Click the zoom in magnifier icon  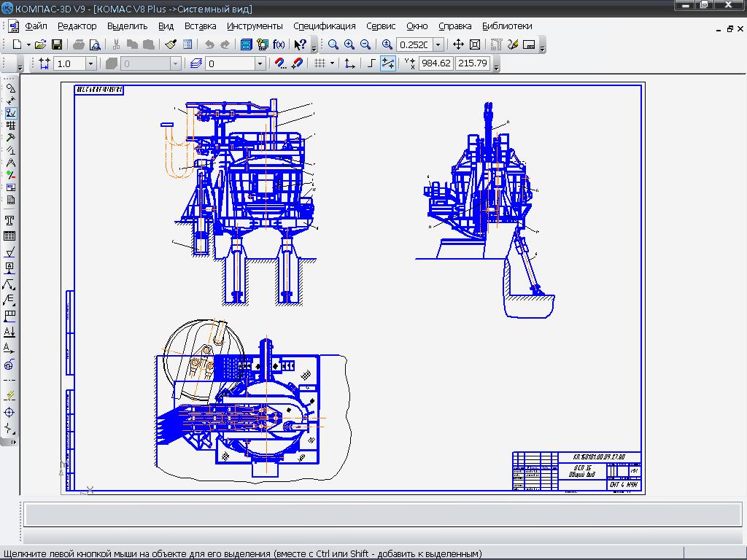pyautogui.click(x=349, y=44)
